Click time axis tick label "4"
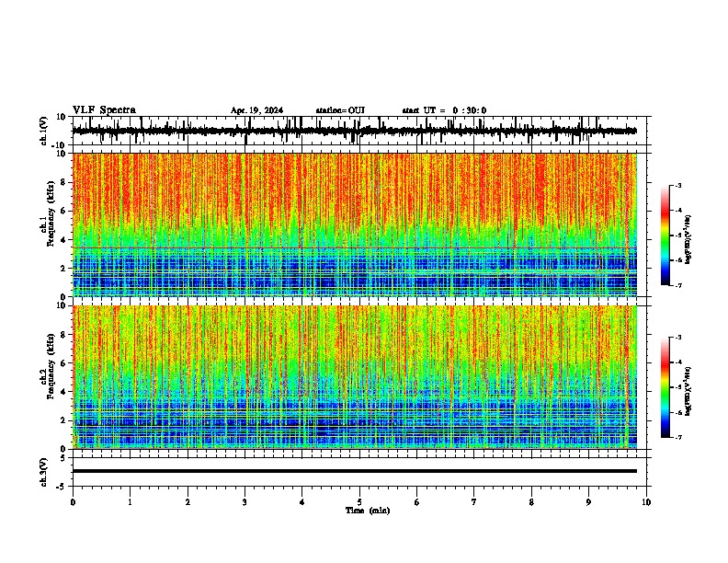The height and width of the screenshot is (563, 728). (302, 502)
